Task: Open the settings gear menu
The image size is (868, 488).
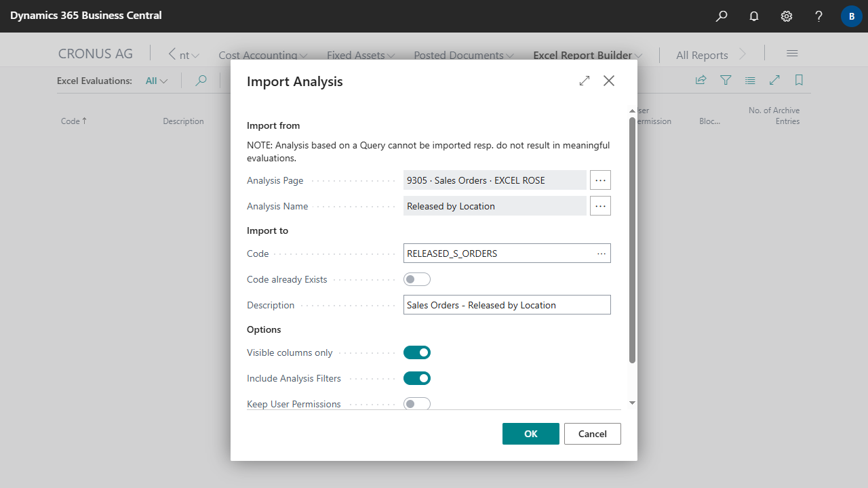Action: (x=787, y=16)
